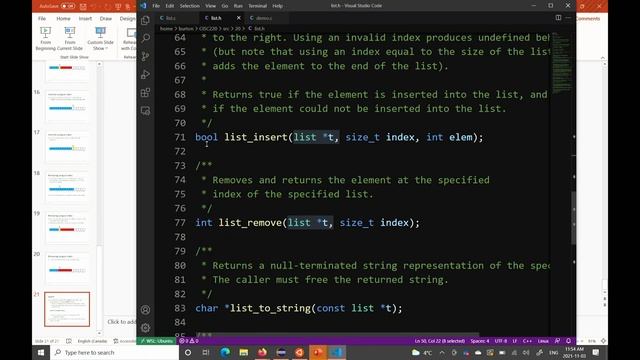640x360 pixels.
Task: Close the list.h editor tab
Action: coord(239,18)
